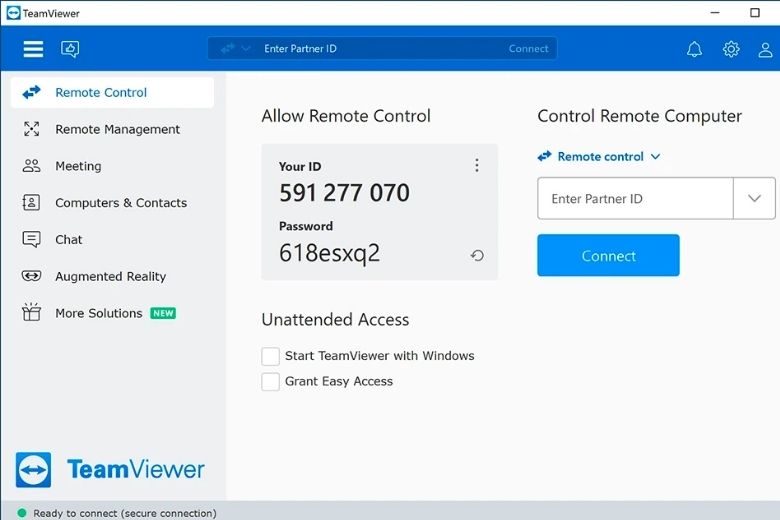Select Remote Management in the sidebar
Viewport: 780px width, 520px height.
pos(117,129)
